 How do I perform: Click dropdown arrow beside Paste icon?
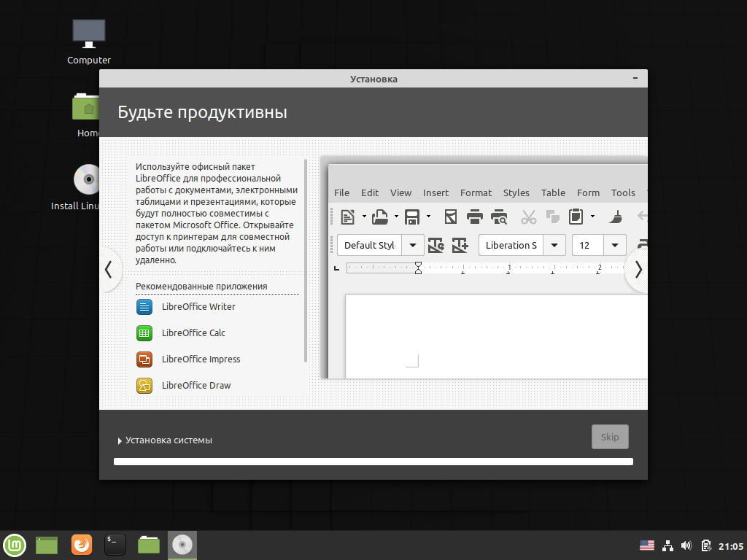coord(592,217)
